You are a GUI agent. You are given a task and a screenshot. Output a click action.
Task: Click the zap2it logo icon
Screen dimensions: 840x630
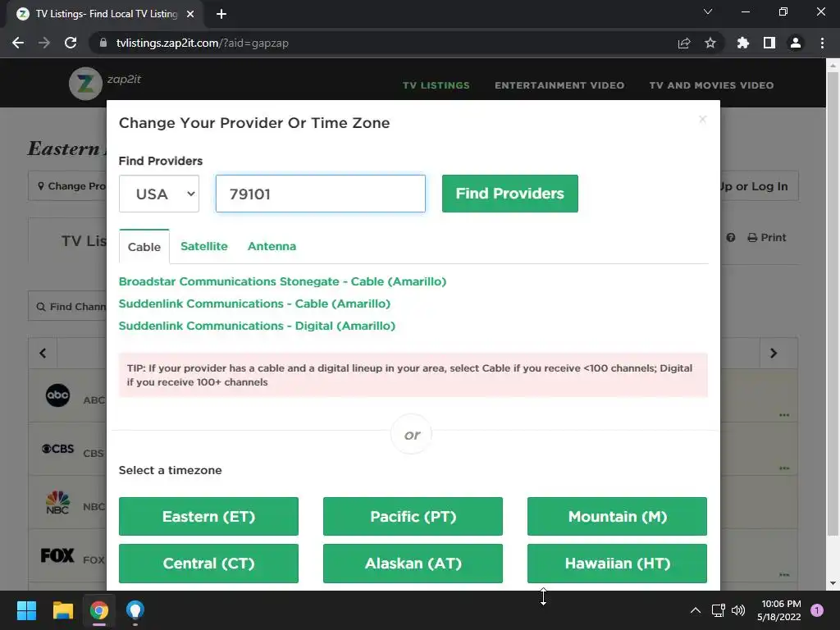pos(85,83)
